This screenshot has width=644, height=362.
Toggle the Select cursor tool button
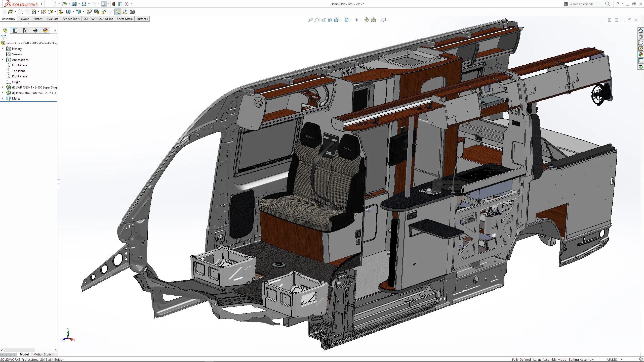coord(103,4)
